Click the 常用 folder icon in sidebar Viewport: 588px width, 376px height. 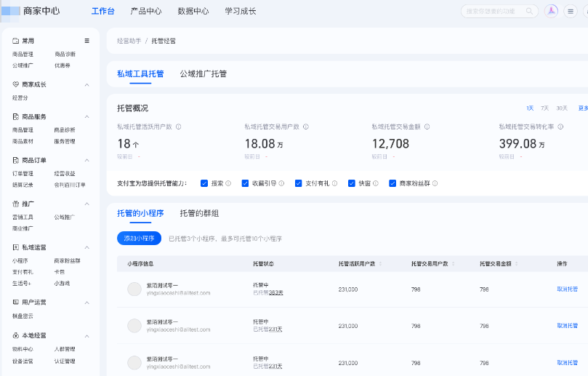tap(16, 41)
